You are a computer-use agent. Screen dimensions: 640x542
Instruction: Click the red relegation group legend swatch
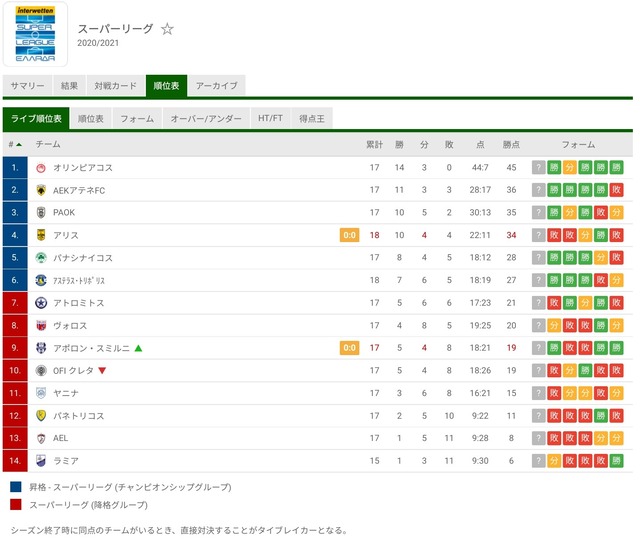[x=16, y=505]
